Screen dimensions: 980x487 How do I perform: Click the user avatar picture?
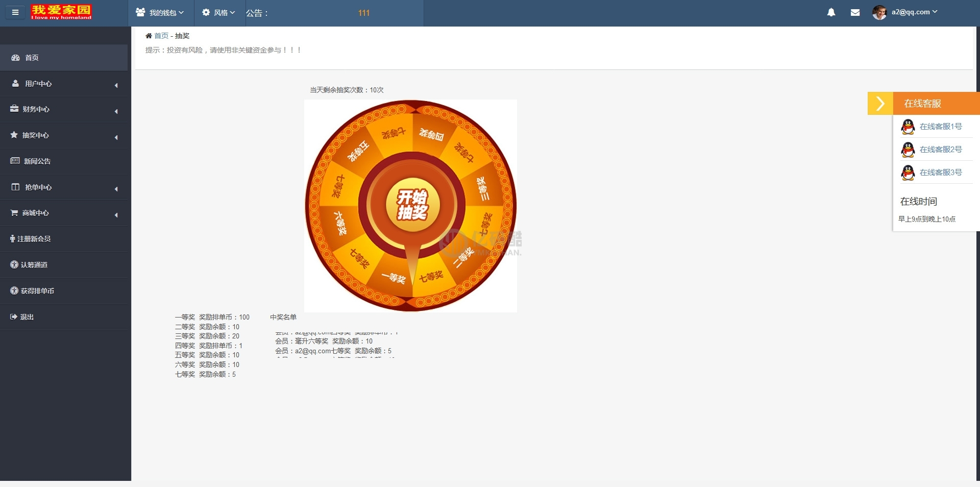[879, 12]
